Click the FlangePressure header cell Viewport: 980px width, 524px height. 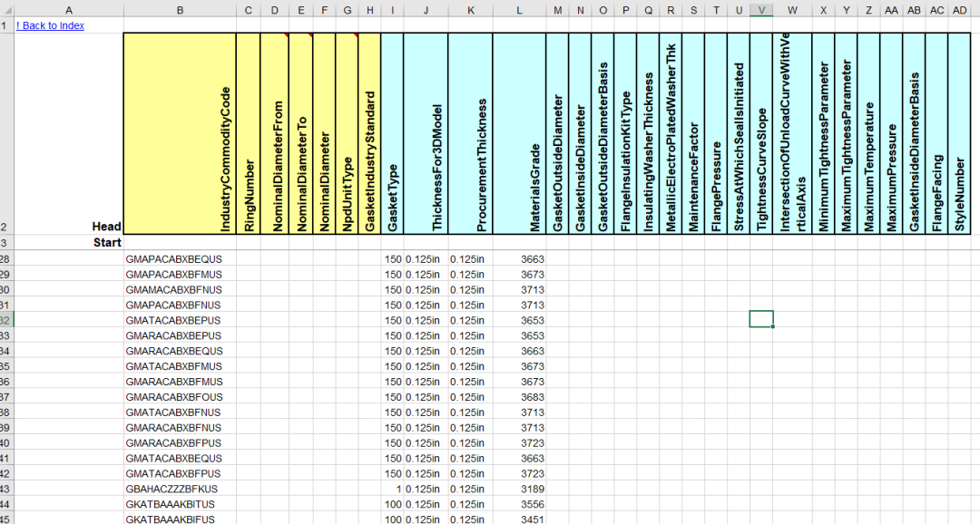click(716, 133)
